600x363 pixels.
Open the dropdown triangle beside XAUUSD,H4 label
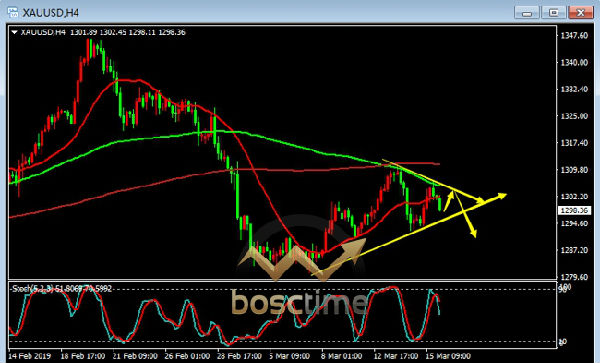(x=15, y=33)
